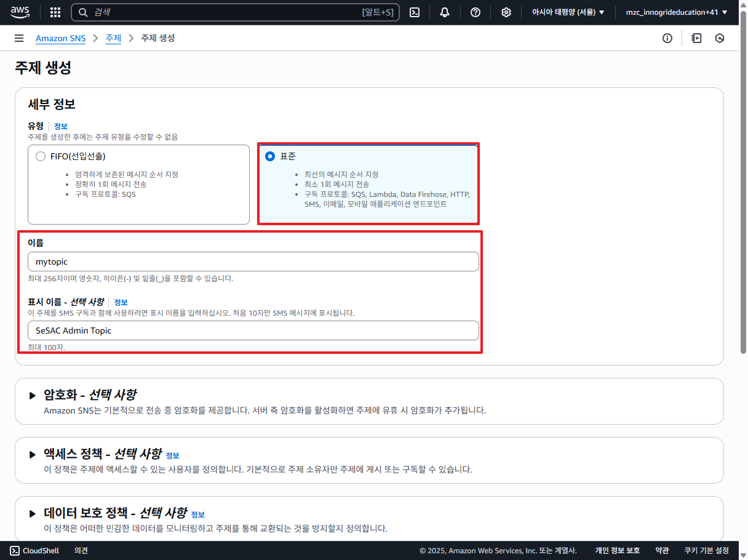
Task: Open the AWS home logo
Action: 20,12
